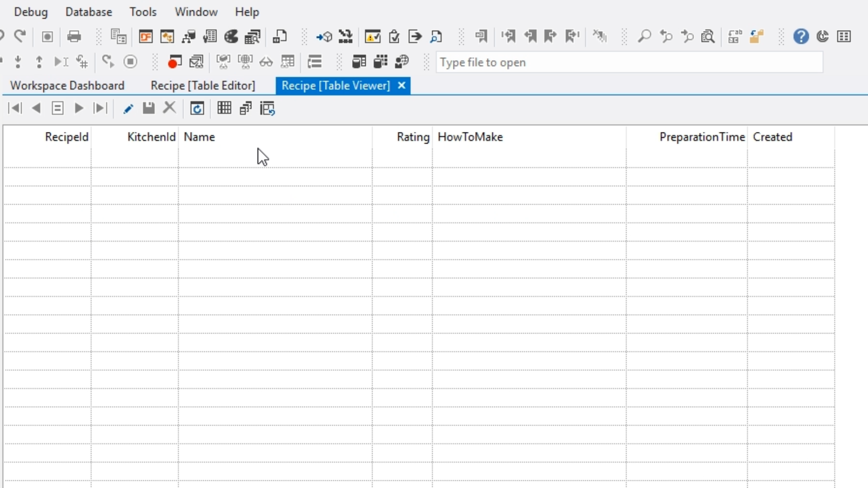Open the Database menu
Viewport: 868px width, 488px height.
pos(89,12)
